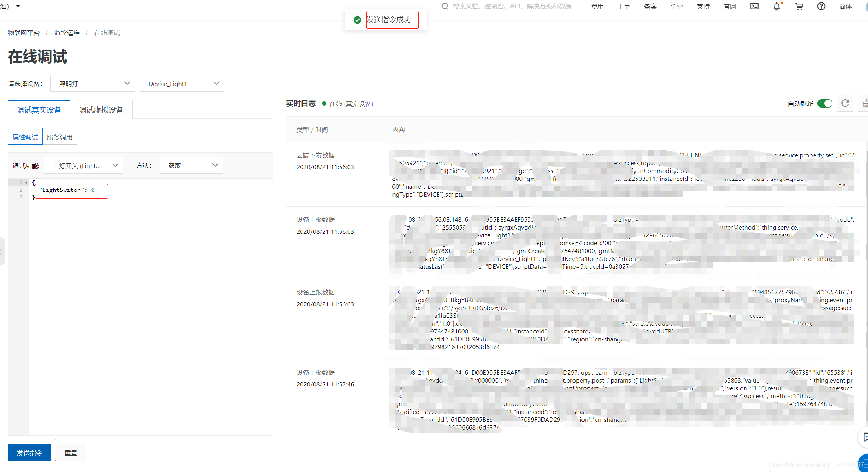Toggle the 自动刷新 auto-refresh switch
This screenshot has height=472, width=868.
click(x=824, y=104)
